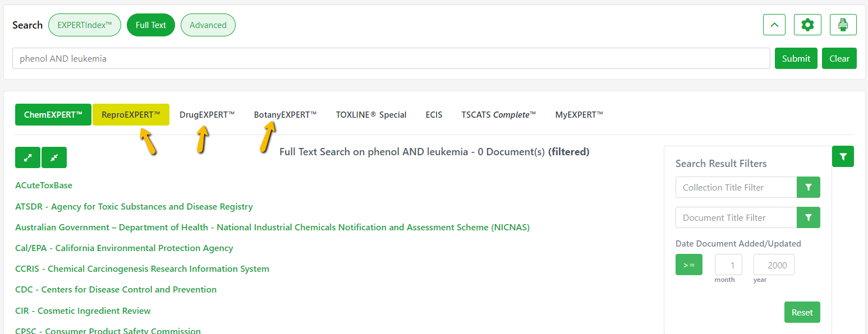Click the collapse all arrows icon
This screenshot has height=334, width=868.
coord(54,157)
